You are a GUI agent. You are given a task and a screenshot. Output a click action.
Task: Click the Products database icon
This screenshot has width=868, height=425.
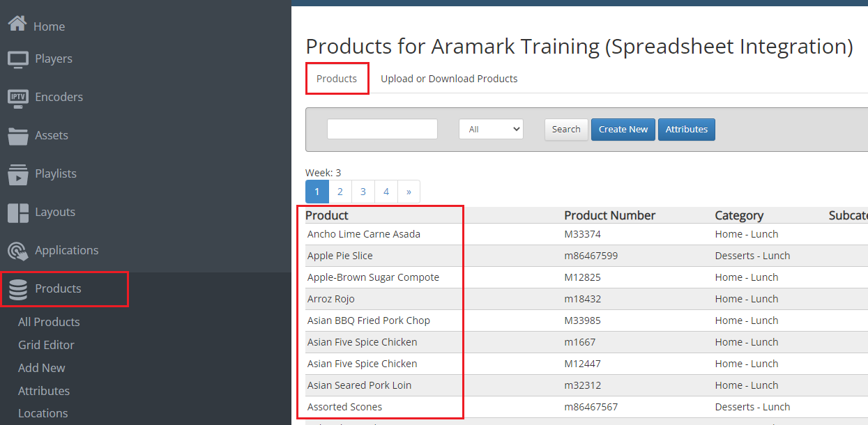point(18,289)
